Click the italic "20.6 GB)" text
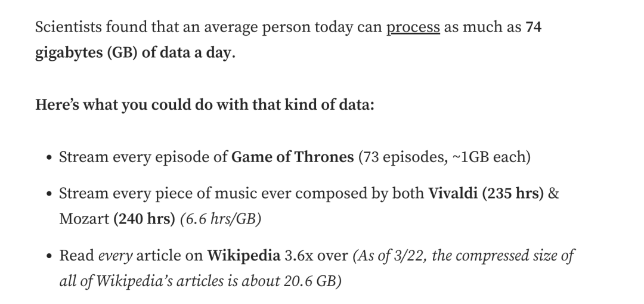This screenshot has height=304, width=644. [312, 282]
